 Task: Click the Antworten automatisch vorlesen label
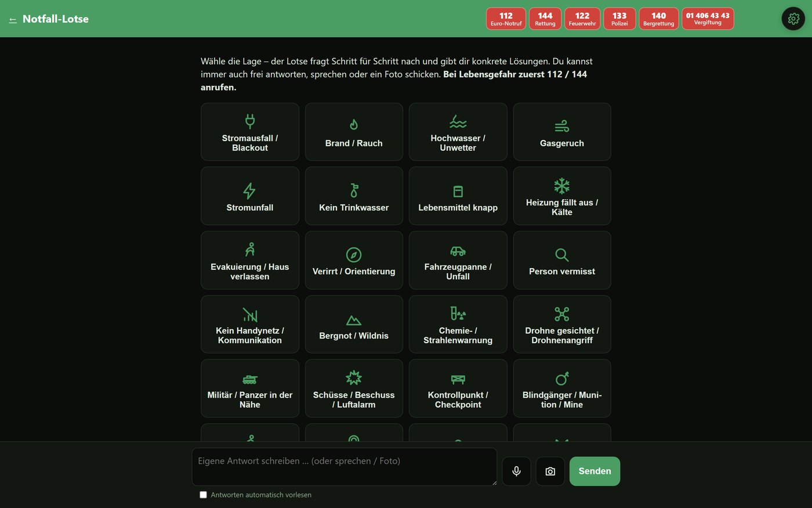coord(261,495)
